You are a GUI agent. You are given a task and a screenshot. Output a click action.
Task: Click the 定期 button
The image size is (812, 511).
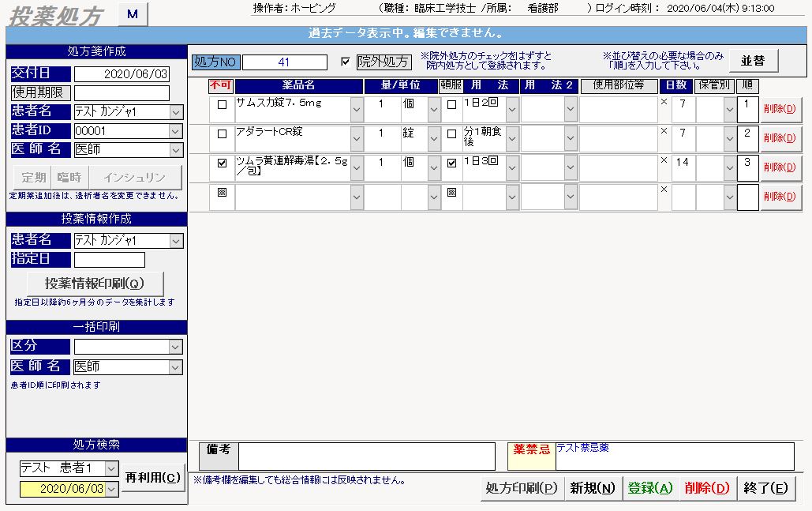pyautogui.click(x=34, y=178)
